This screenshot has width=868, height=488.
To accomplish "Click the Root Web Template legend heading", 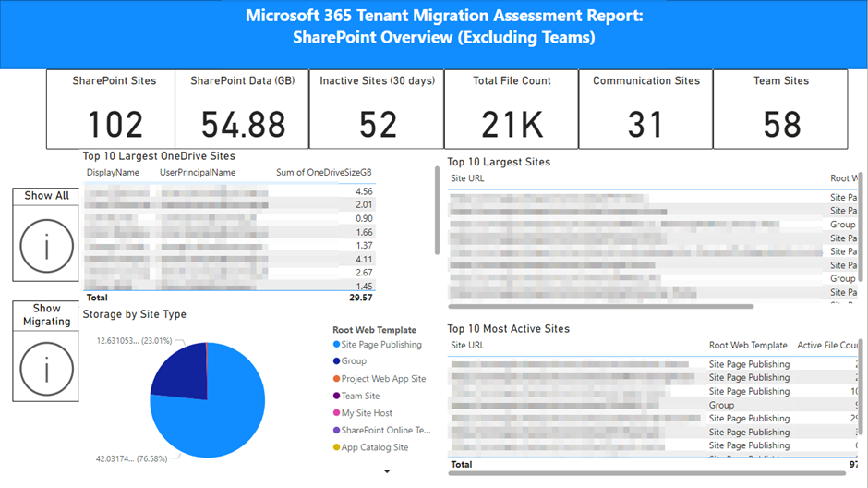I will pyautogui.click(x=374, y=330).
